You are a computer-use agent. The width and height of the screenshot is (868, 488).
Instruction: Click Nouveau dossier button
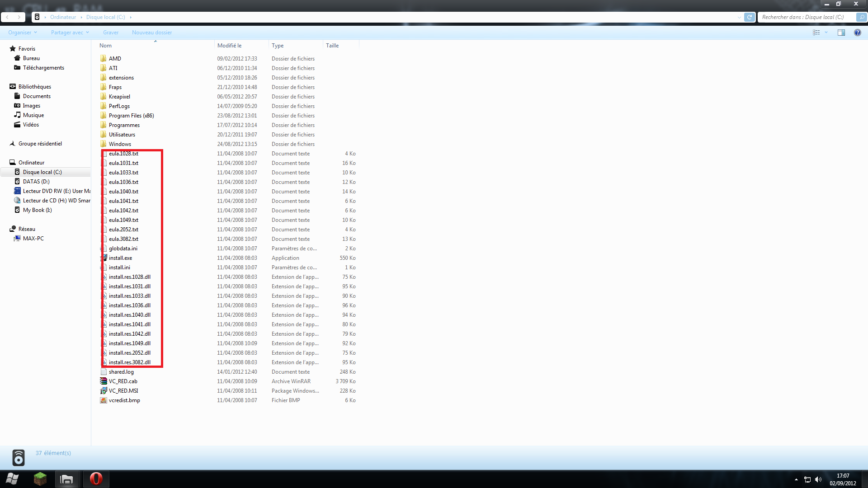(x=152, y=33)
